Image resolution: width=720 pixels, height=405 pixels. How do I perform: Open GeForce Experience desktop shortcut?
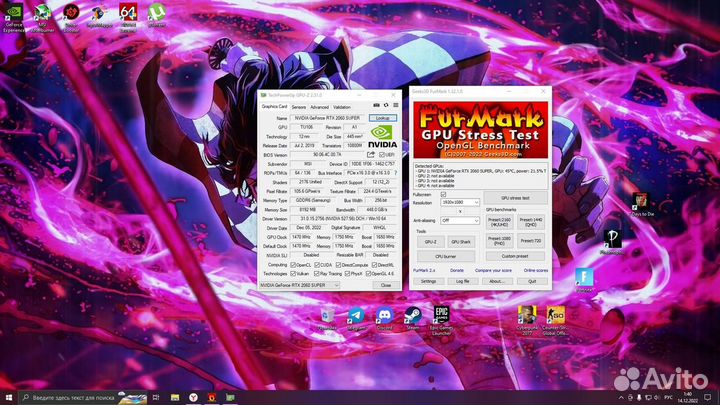pos(13,17)
